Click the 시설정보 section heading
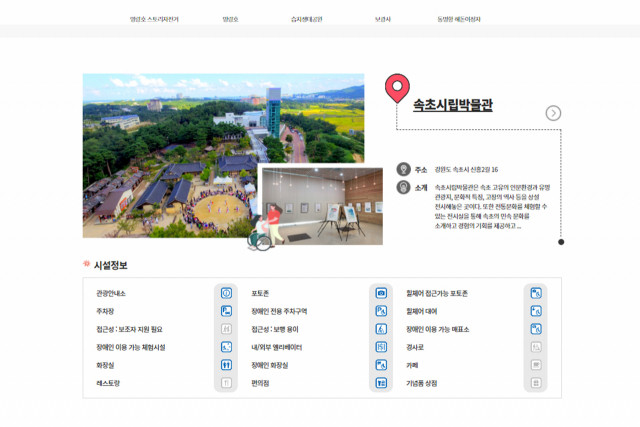Image resolution: width=640 pixels, height=427 pixels. click(x=111, y=265)
